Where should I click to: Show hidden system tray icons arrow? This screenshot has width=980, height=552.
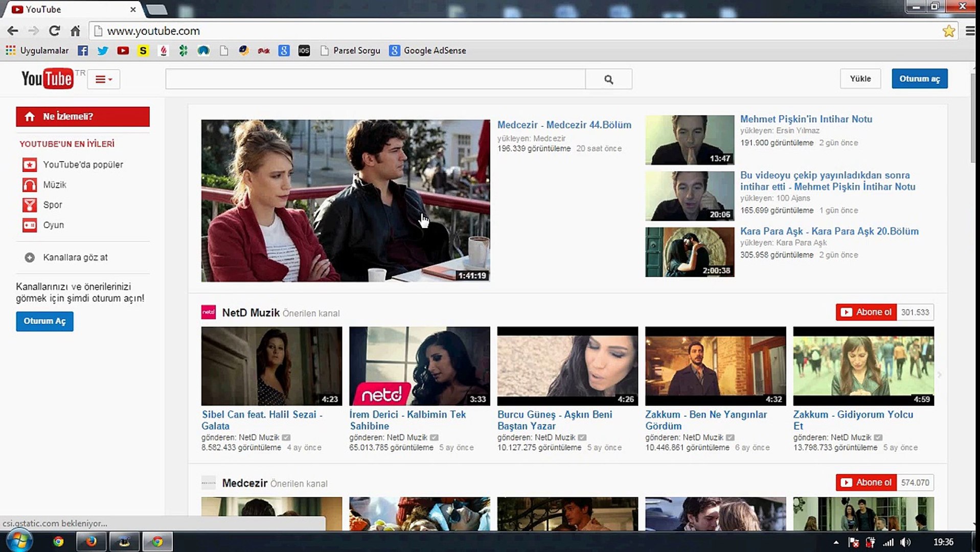[836, 542]
